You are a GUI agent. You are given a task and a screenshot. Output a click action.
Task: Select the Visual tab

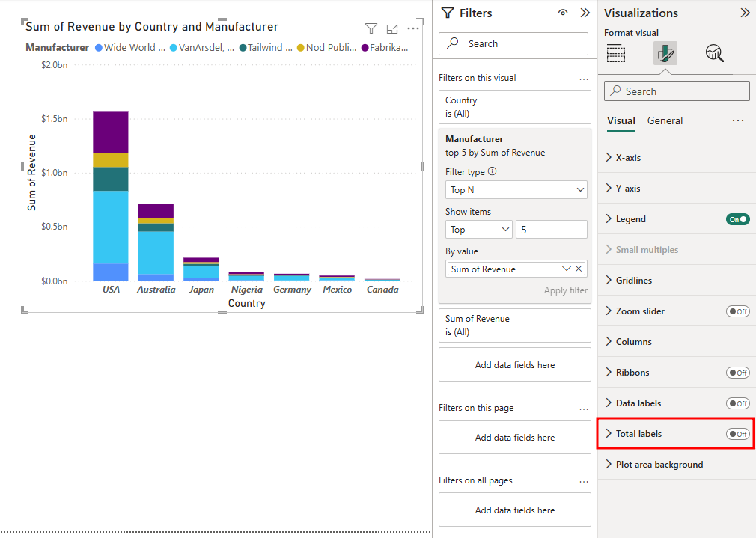[621, 120]
